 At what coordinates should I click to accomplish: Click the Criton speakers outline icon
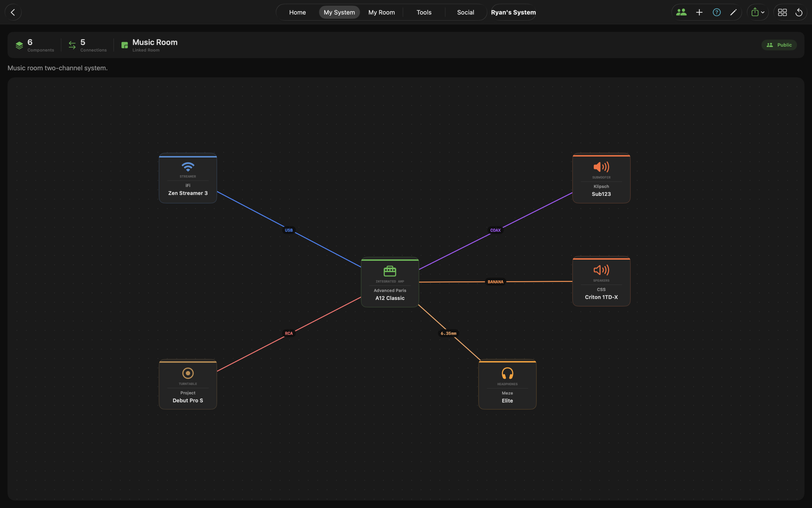(601, 270)
